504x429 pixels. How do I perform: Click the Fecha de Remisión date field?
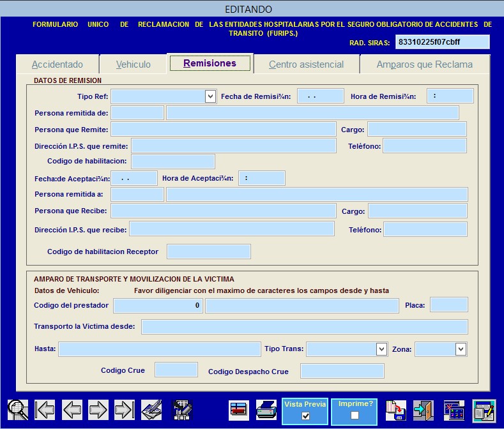pyautogui.click(x=321, y=96)
